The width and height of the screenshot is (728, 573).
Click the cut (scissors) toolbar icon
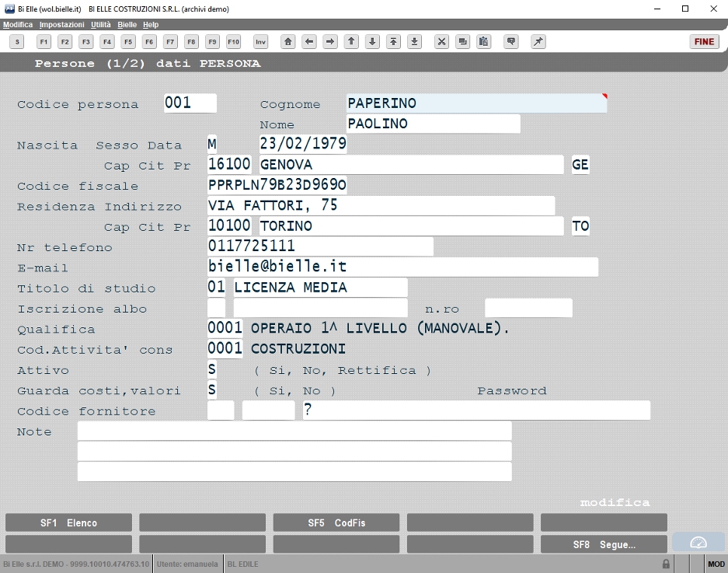pos(441,42)
